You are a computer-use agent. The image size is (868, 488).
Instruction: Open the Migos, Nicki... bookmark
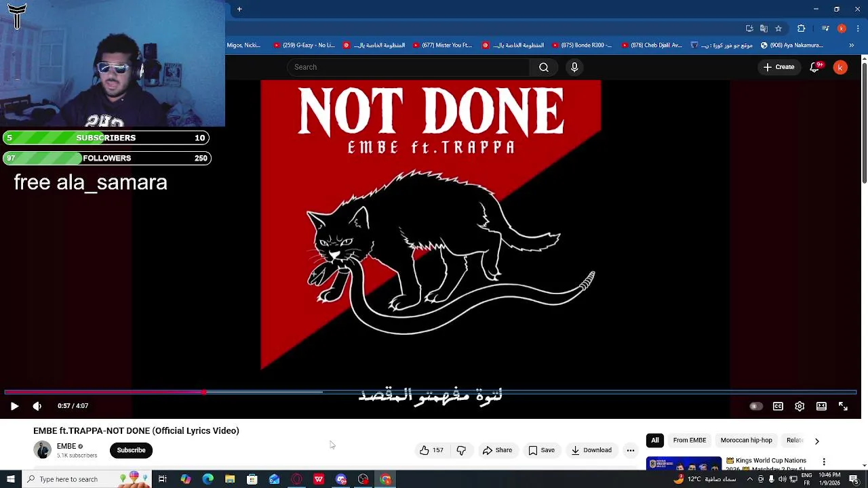pyautogui.click(x=243, y=45)
